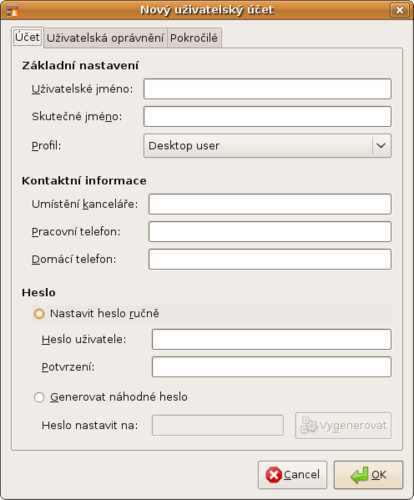The image size is (414, 500).
Task: Confirm with the OK button
Action: point(368,475)
